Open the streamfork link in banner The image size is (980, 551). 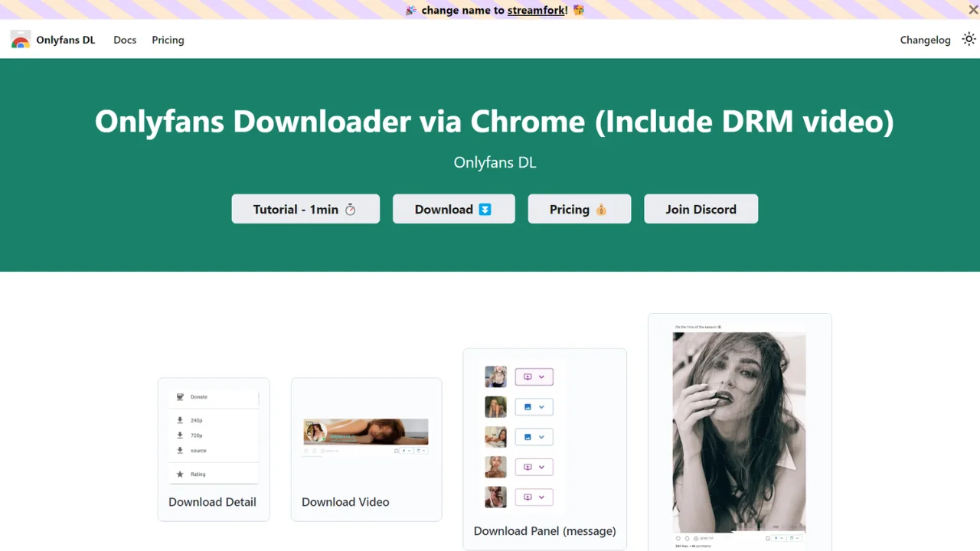[x=536, y=11]
